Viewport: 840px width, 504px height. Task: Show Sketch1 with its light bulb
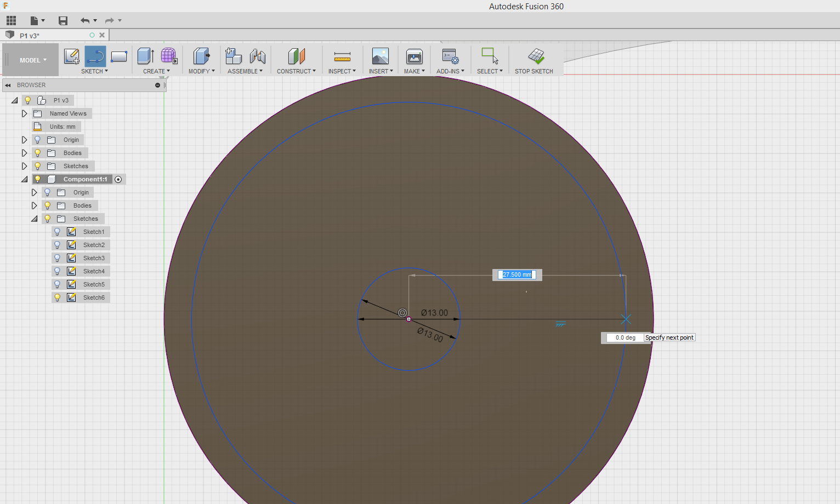pos(57,232)
